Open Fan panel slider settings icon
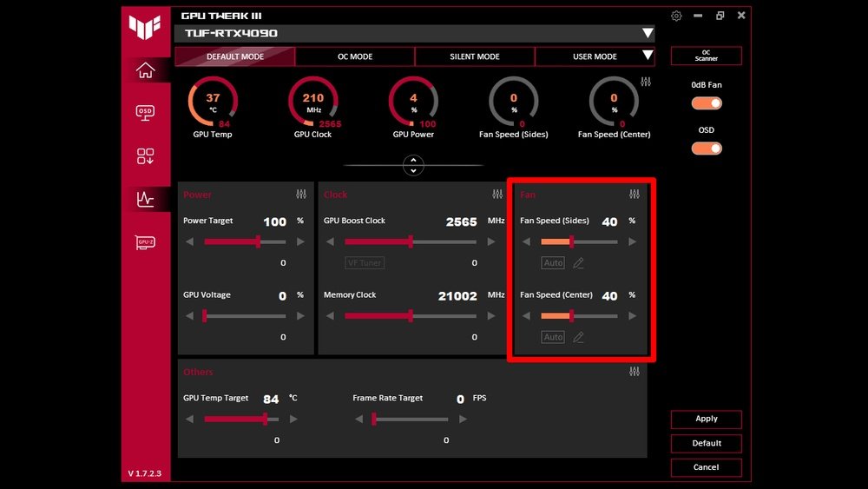This screenshot has width=868, height=489. pyautogui.click(x=634, y=195)
